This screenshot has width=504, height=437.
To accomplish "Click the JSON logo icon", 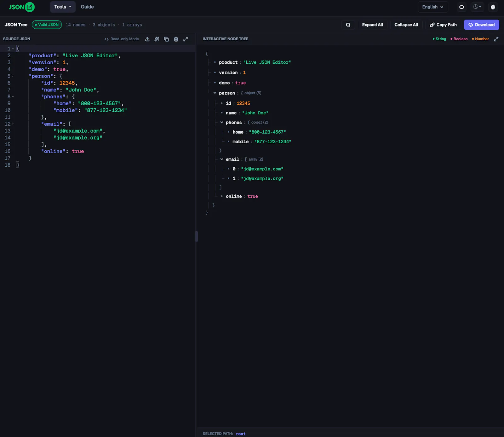I will point(22,7).
